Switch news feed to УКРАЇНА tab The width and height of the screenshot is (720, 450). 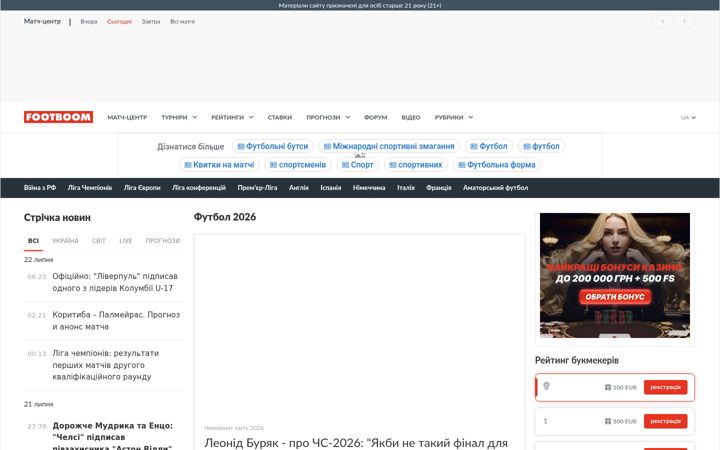(65, 241)
